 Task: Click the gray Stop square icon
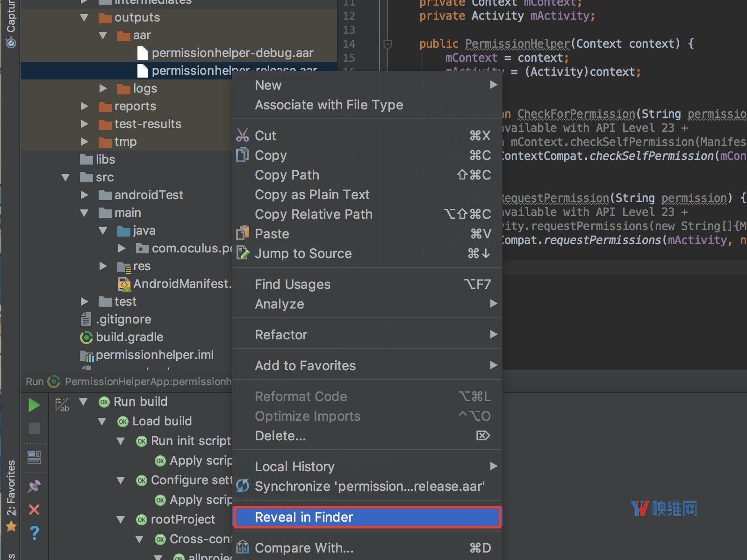click(34, 428)
